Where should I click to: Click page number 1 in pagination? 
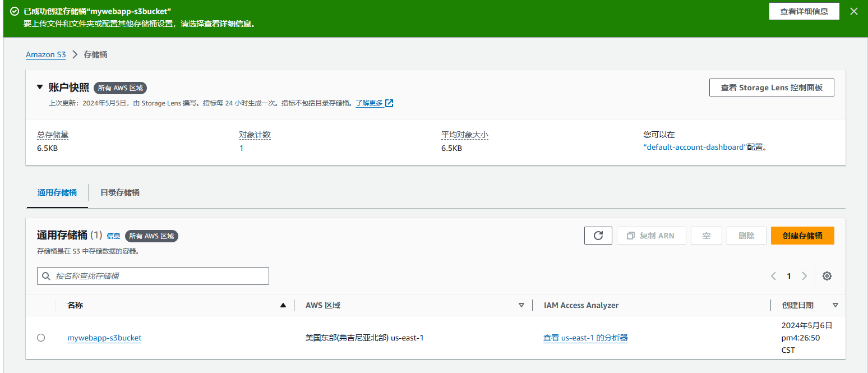coord(789,276)
